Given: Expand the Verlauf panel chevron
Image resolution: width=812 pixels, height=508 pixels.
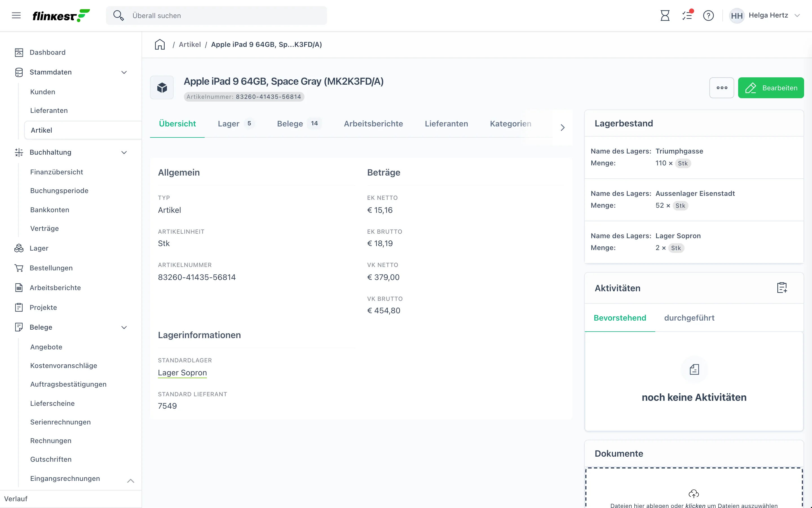Looking at the screenshot, I should coord(131,481).
